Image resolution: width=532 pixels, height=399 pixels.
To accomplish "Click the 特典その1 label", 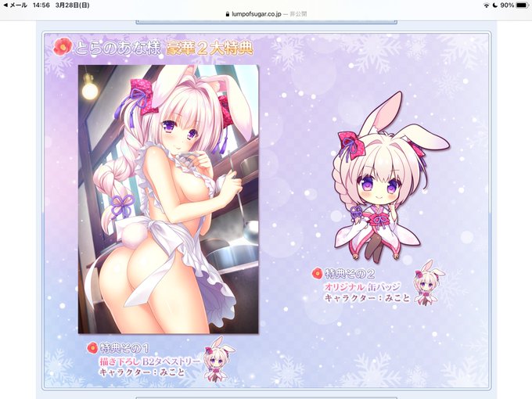I will pyautogui.click(x=124, y=348).
